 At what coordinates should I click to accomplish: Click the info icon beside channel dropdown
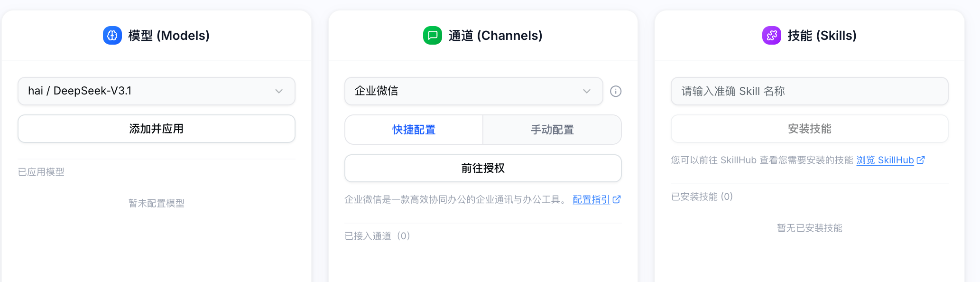[616, 91]
